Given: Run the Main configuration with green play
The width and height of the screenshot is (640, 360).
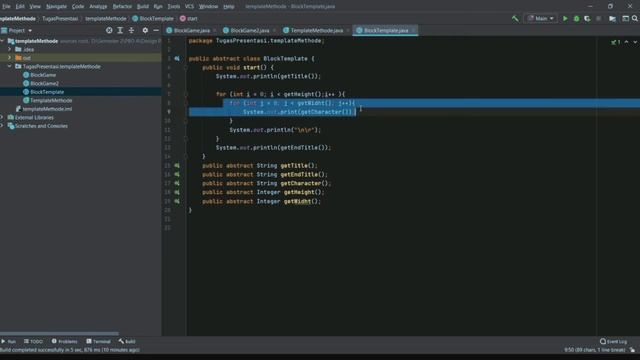Looking at the screenshot, I should [565, 18].
